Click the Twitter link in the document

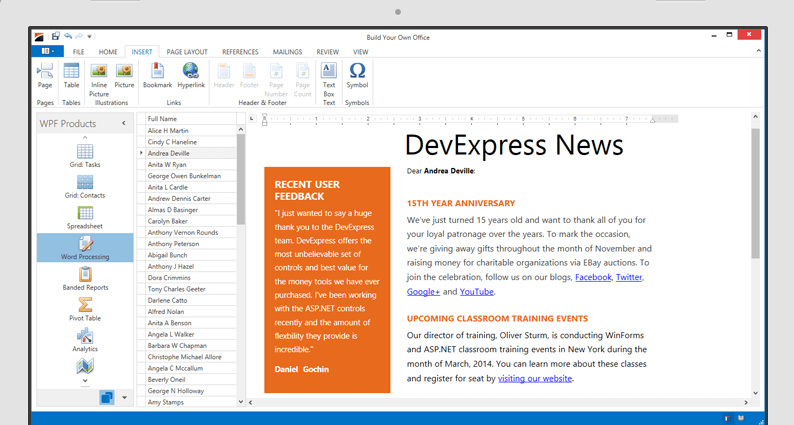[628, 277]
